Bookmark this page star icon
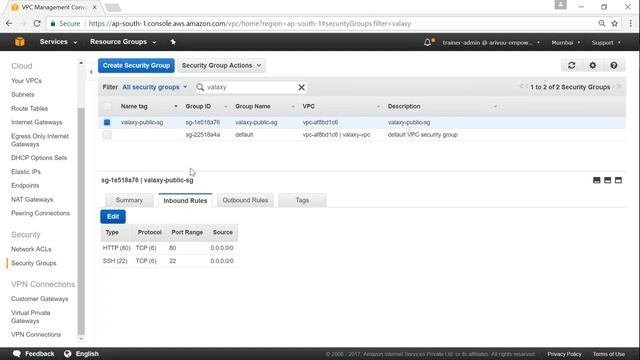 [x=614, y=24]
